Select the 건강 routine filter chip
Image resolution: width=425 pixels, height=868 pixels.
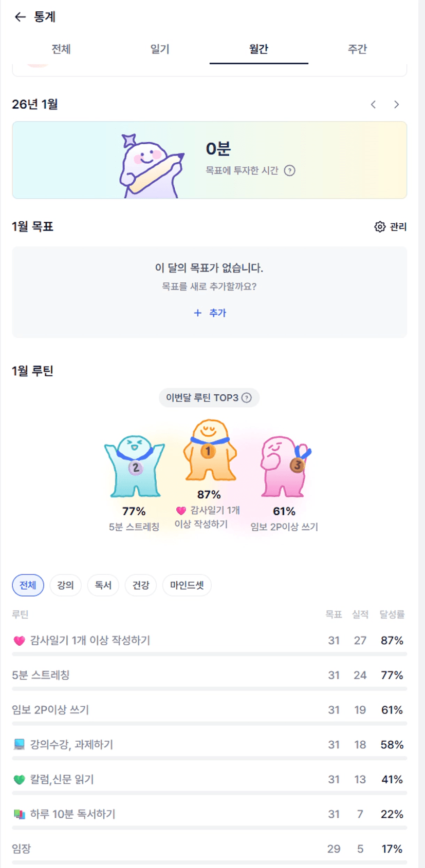tap(141, 585)
